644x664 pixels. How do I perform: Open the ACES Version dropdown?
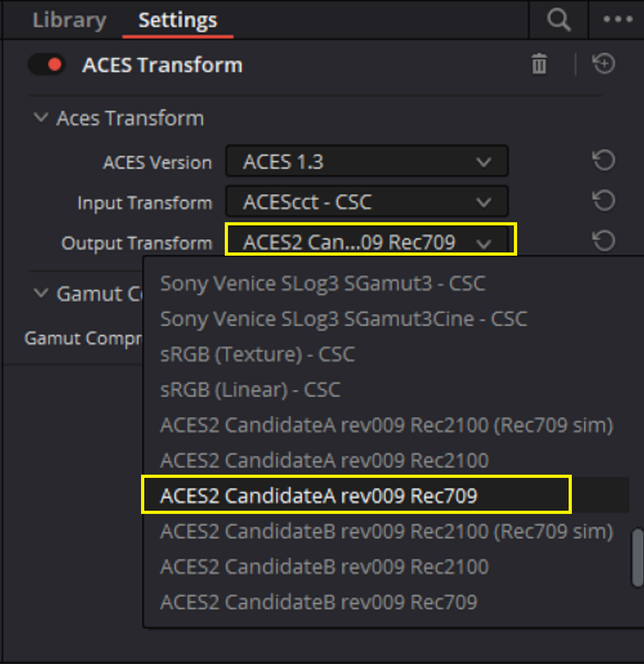367,161
